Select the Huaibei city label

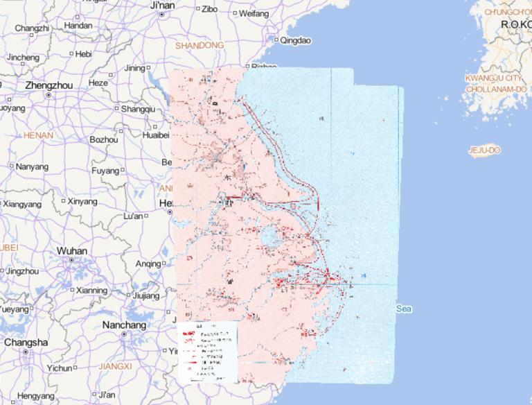[x=156, y=135]
